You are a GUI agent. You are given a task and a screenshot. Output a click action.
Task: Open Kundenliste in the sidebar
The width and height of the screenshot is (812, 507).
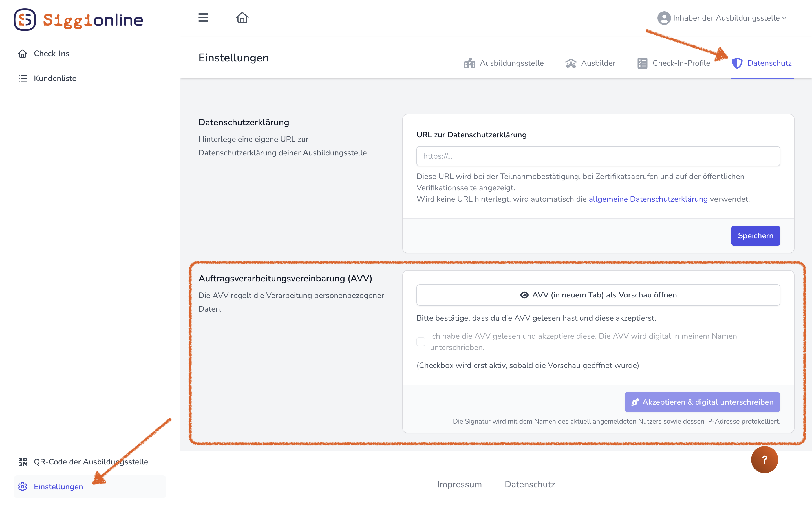[x=55, y=78]
